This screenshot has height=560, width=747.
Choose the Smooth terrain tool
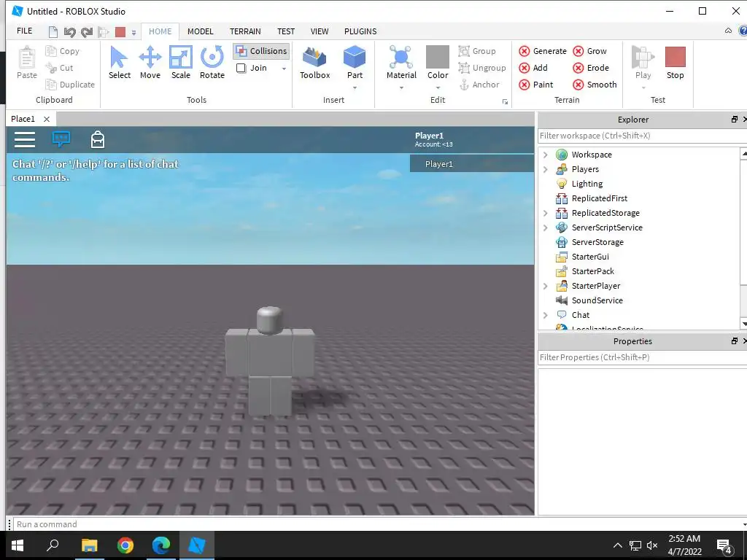click(x=595, y=85)
